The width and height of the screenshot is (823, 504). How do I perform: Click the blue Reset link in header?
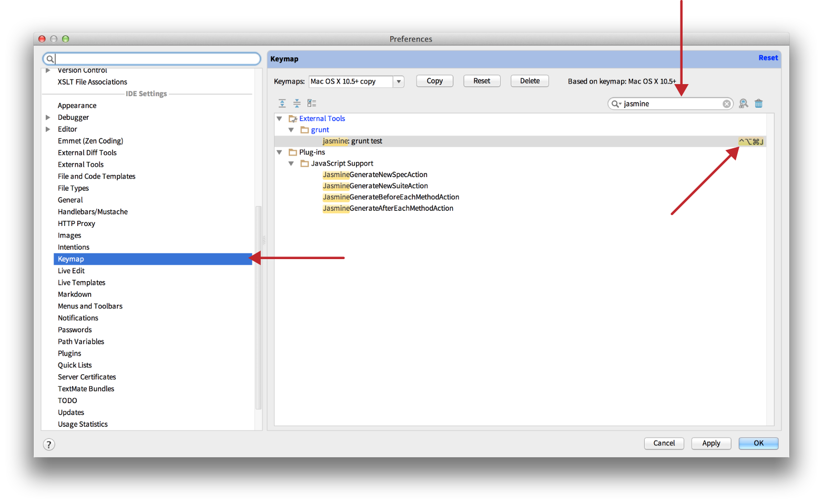[767, 58]
